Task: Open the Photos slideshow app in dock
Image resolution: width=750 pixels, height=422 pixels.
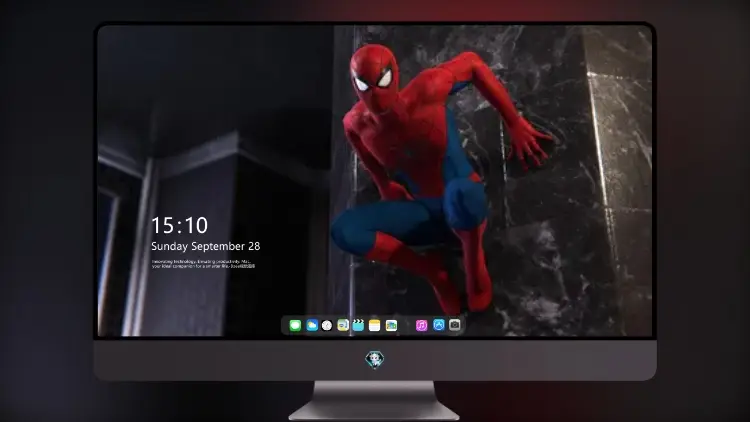Action: coord(391,325)
